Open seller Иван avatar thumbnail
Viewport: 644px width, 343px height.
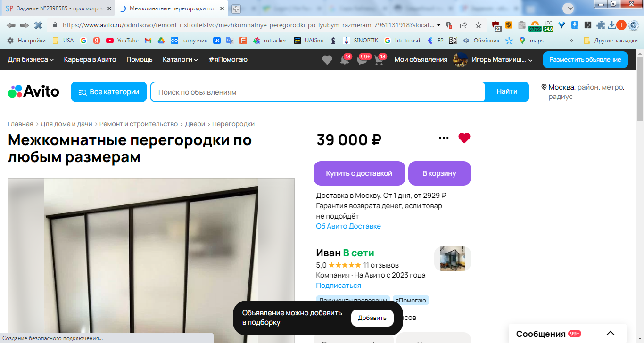(x=453, y=259)
